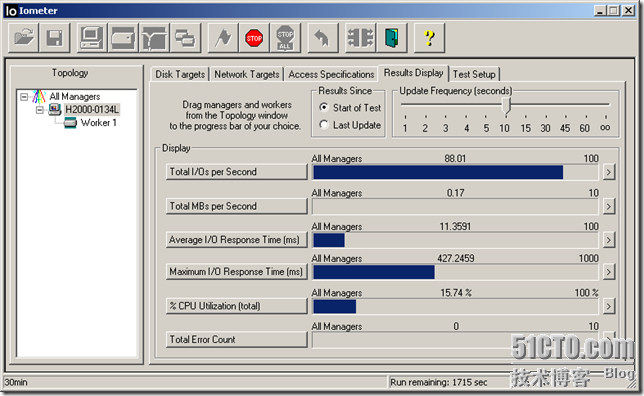Click the Stop All tests icon
Viewport: 644px width, 396px height.
point(285,38)
